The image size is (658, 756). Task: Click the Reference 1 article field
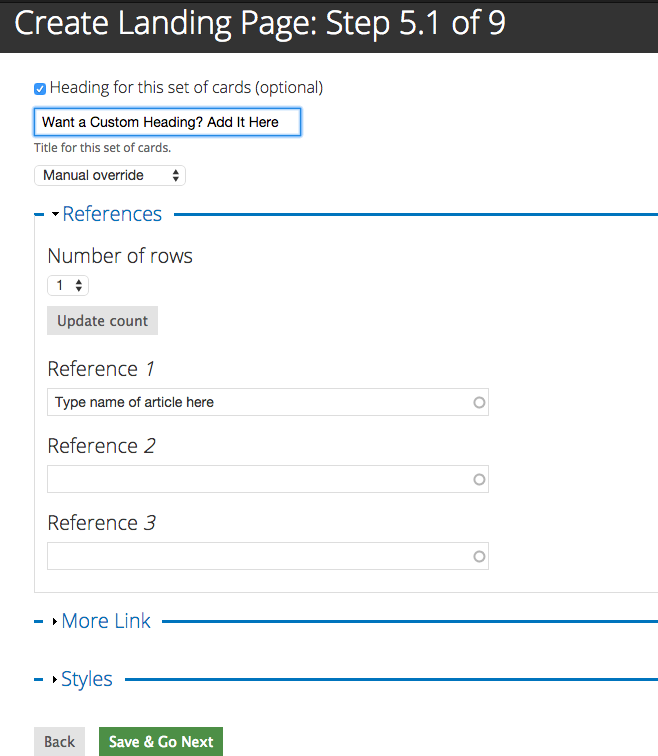pyautogui.click(x=260, y=402)
